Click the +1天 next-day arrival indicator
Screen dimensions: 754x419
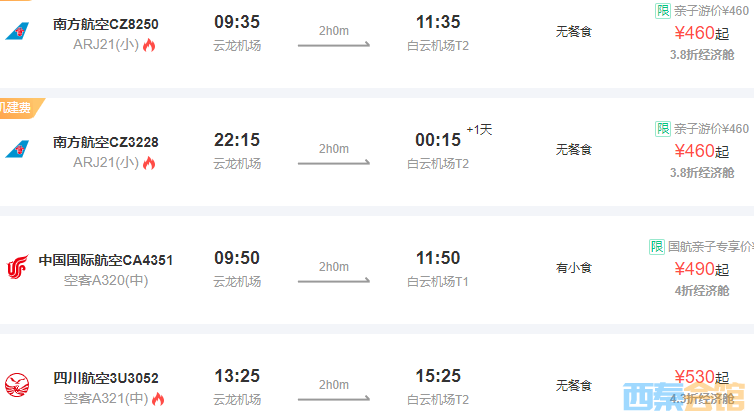click(x=480, y=130)
